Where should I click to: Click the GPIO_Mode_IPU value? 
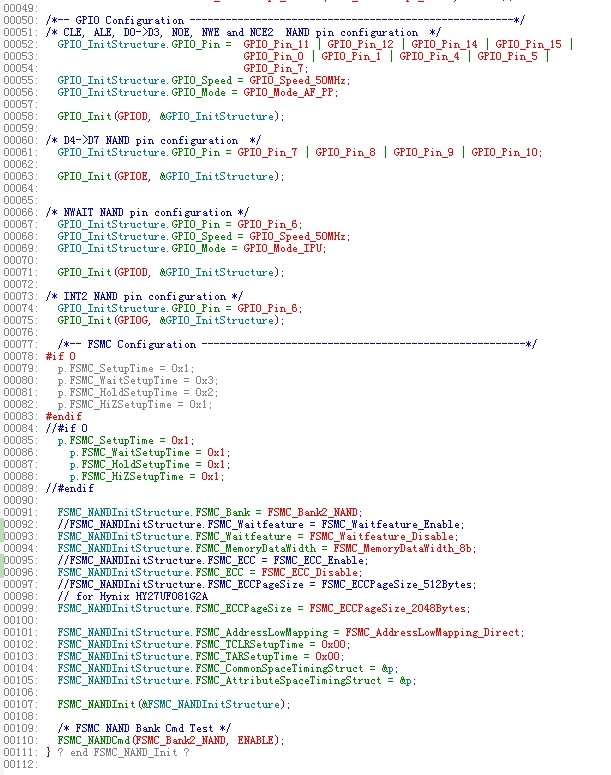click(x=283, y=248)
